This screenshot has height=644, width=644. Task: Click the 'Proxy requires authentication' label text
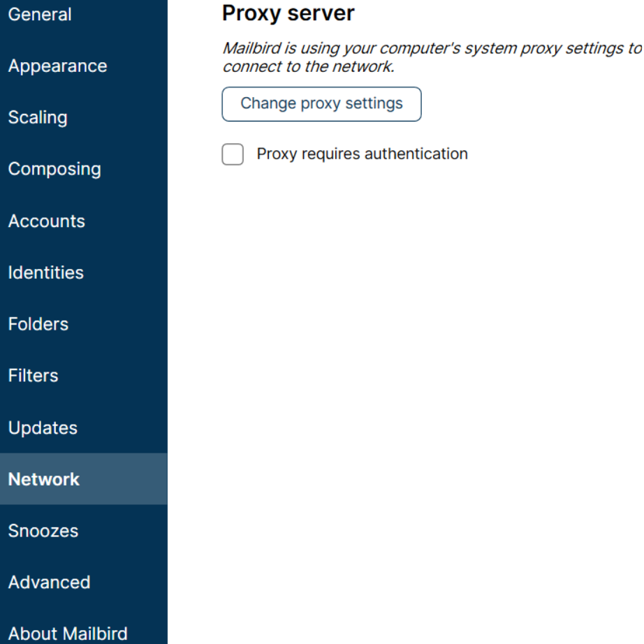363,154
